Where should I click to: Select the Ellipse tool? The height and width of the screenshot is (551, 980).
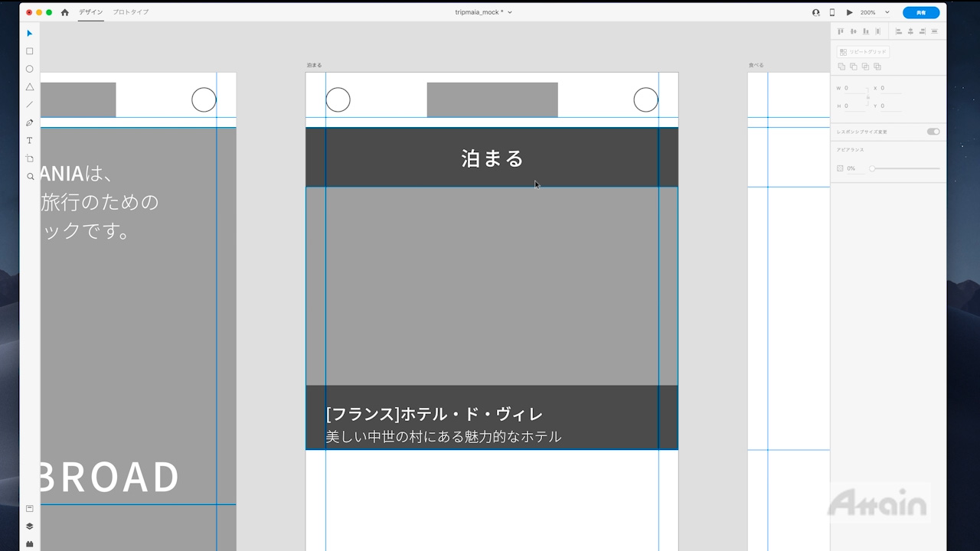tap(30, 69)
